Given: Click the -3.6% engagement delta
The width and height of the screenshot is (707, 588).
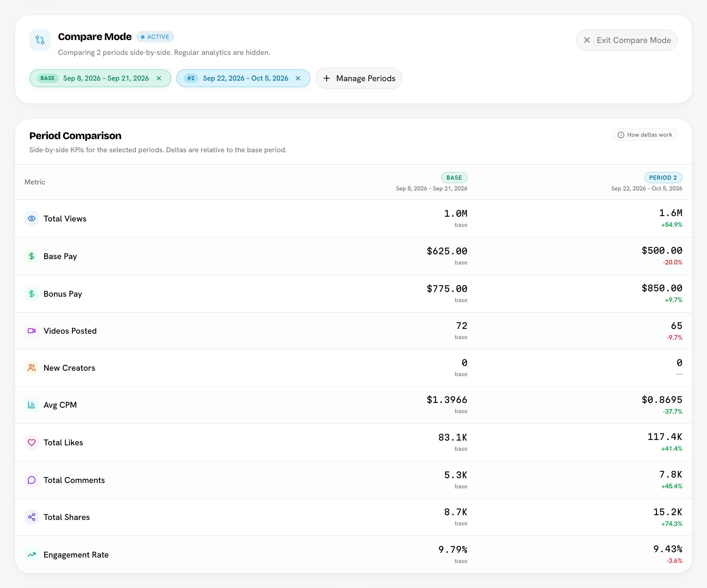Looking at the screenshot, I should point(674,561).
